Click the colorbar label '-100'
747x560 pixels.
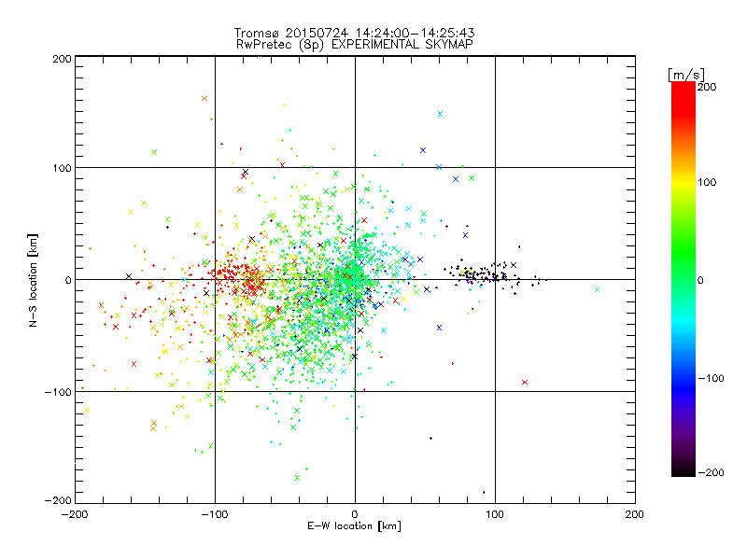tap(711, 379)
